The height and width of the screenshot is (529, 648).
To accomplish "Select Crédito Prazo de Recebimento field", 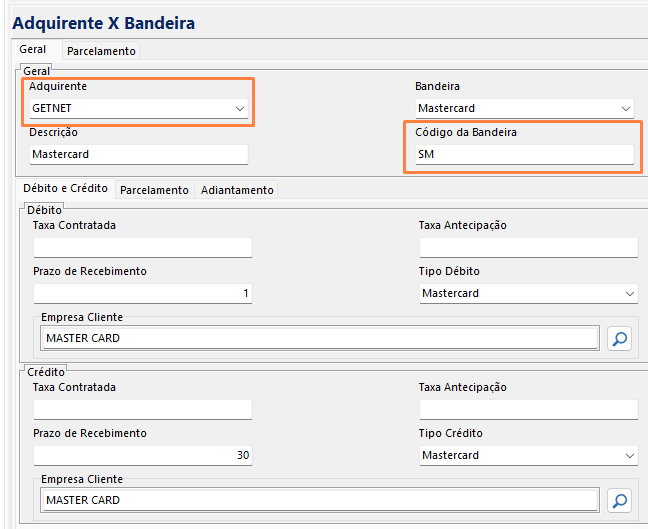I will click(142, 456).
